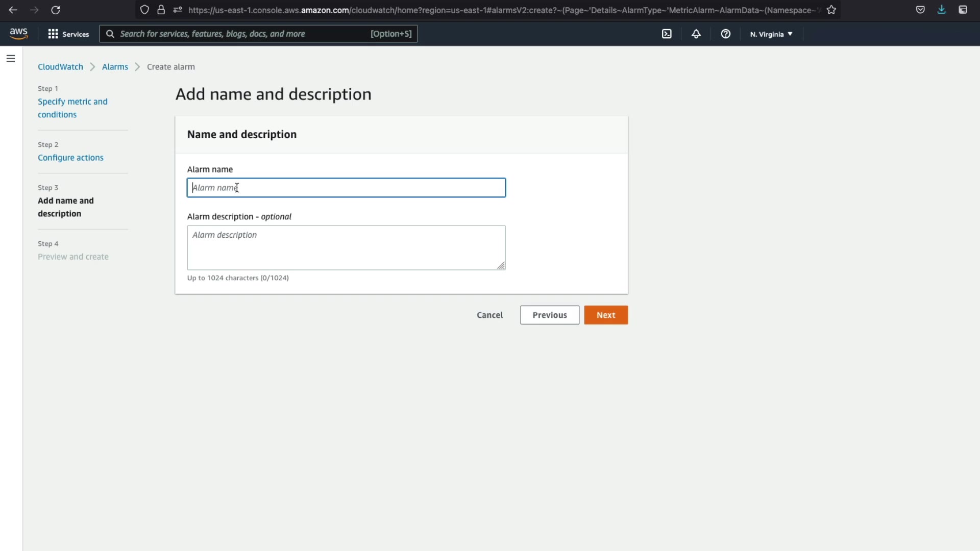Open Alarms breadcrumb link
The image size is (980, 551).
(x=115, y=67)
